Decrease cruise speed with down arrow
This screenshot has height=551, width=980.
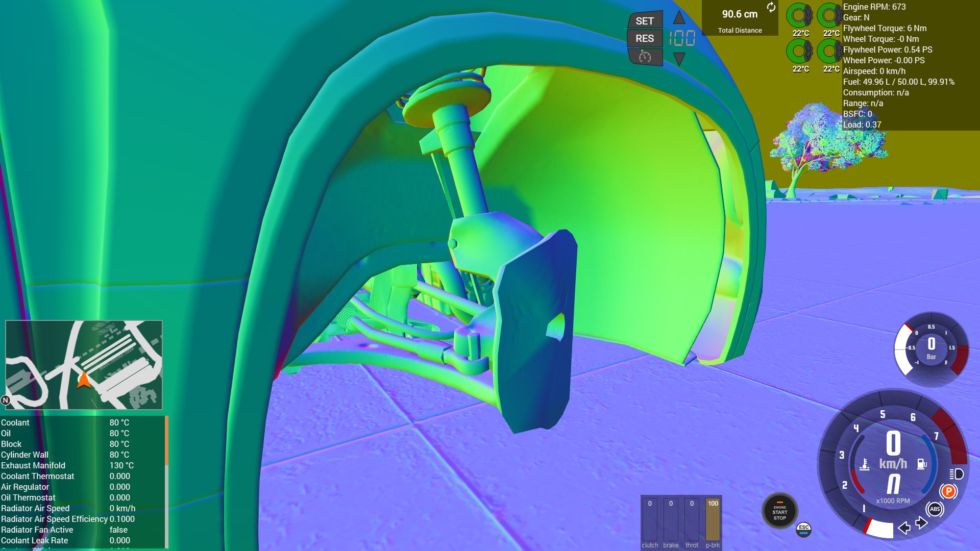point(679,58)
